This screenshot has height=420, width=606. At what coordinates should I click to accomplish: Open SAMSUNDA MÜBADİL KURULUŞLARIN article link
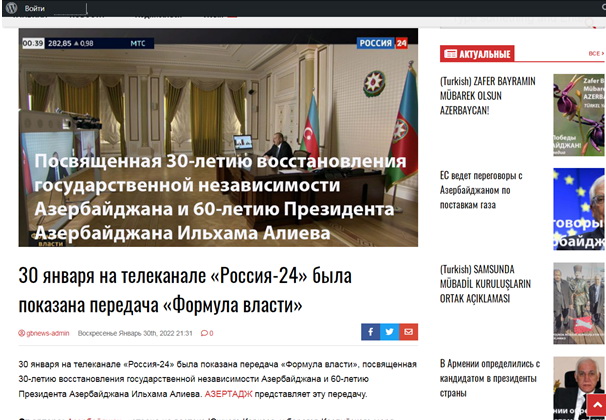[485, 284]
